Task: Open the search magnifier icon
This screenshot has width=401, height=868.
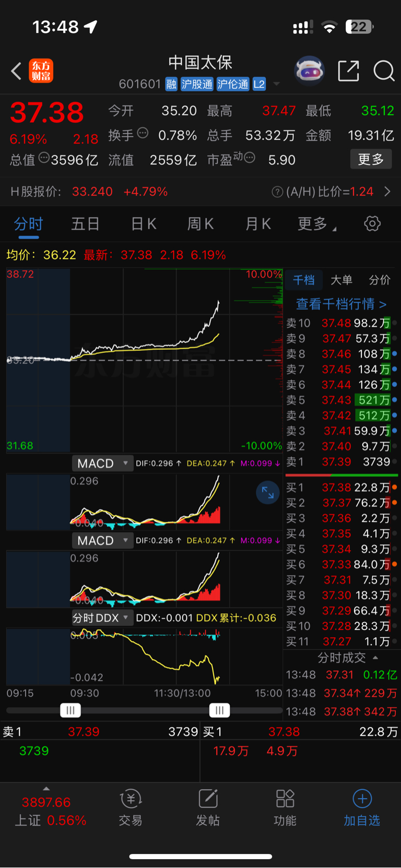Action: 384,71
